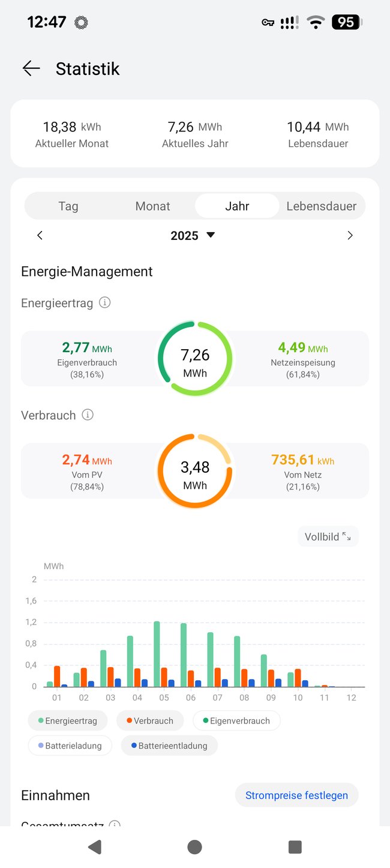Toggle the Eigenverbrauch legend entry

pyautogui.click(x=236, y=720)
